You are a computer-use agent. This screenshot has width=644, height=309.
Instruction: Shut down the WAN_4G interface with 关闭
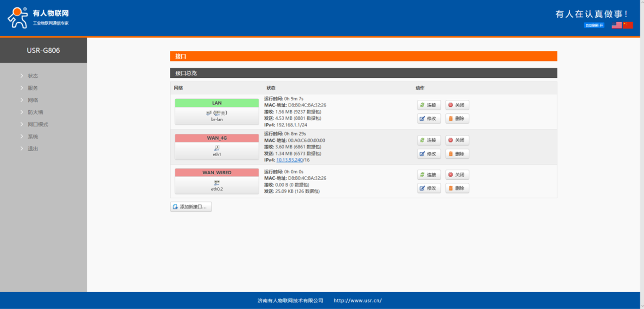pyautogui.click(x=457, y=140)
